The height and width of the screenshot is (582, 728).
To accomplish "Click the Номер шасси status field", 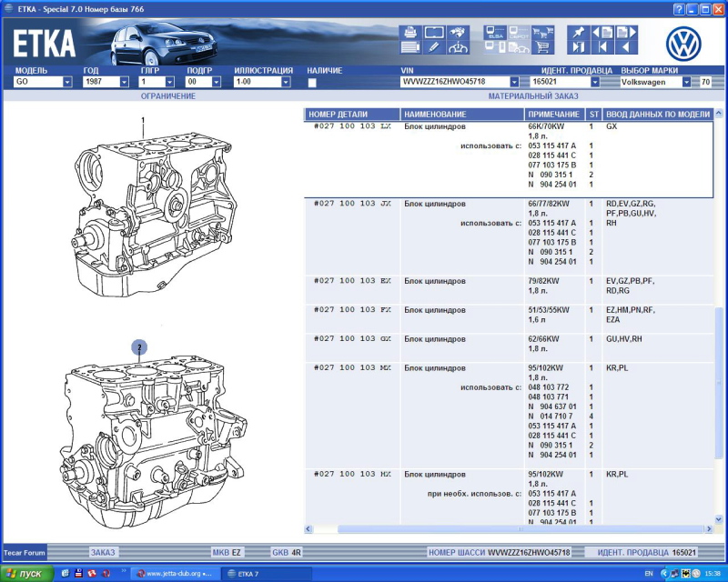I will pos(499,552).
